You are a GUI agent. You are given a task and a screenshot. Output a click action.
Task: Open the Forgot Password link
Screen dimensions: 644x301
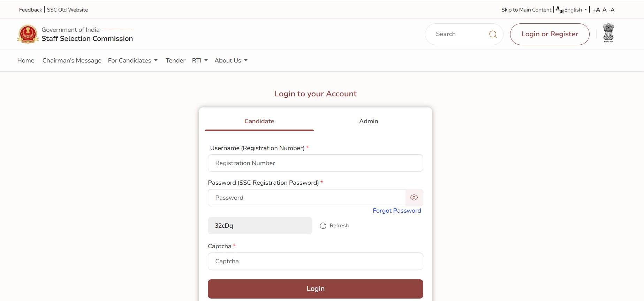(397, 211)
